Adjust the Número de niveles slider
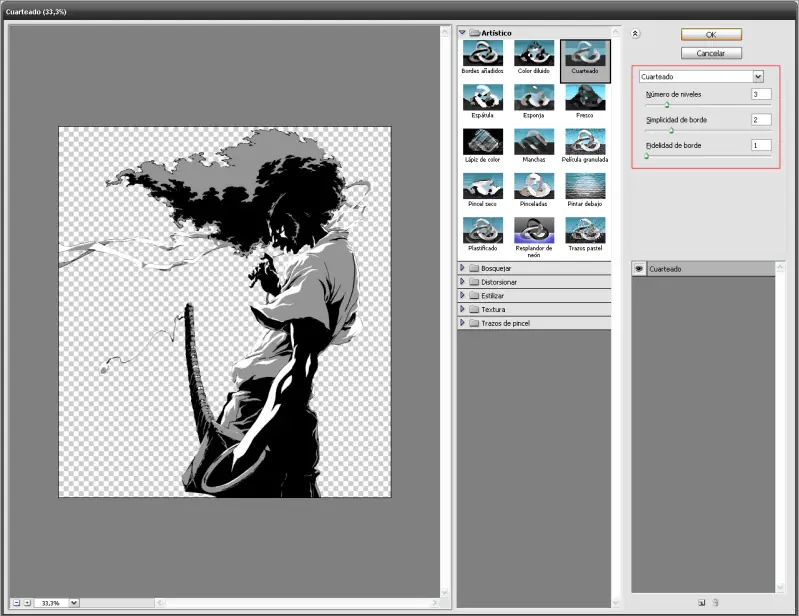799x616 pixels. (x=667, y=105)
